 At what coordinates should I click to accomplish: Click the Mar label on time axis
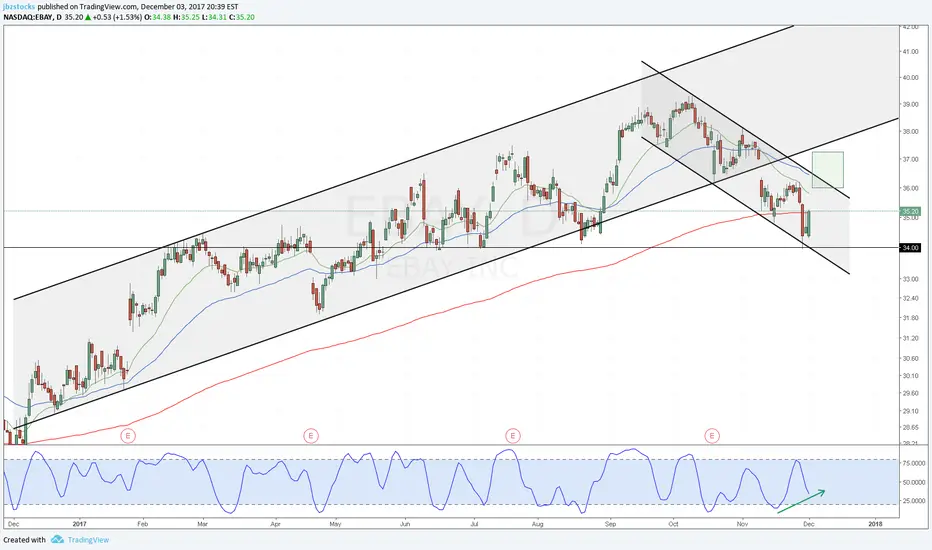pyautogui.click(x=202, y=524)
